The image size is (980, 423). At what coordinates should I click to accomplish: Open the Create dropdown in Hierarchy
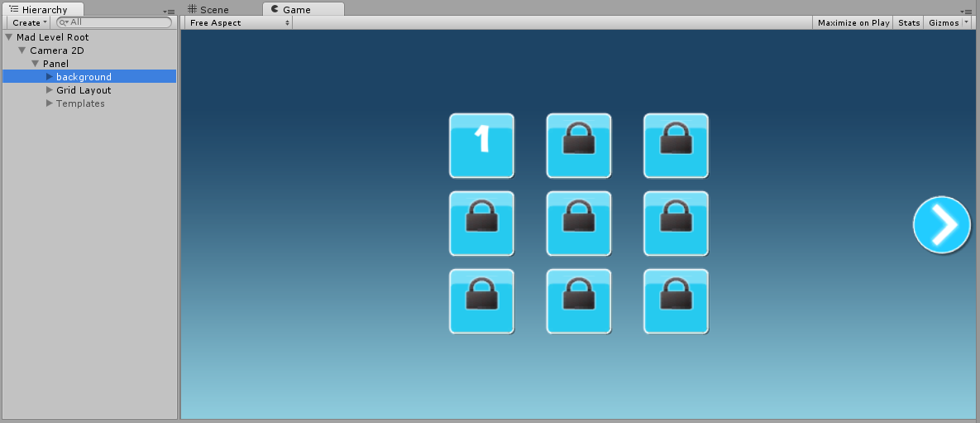point(30,23)
